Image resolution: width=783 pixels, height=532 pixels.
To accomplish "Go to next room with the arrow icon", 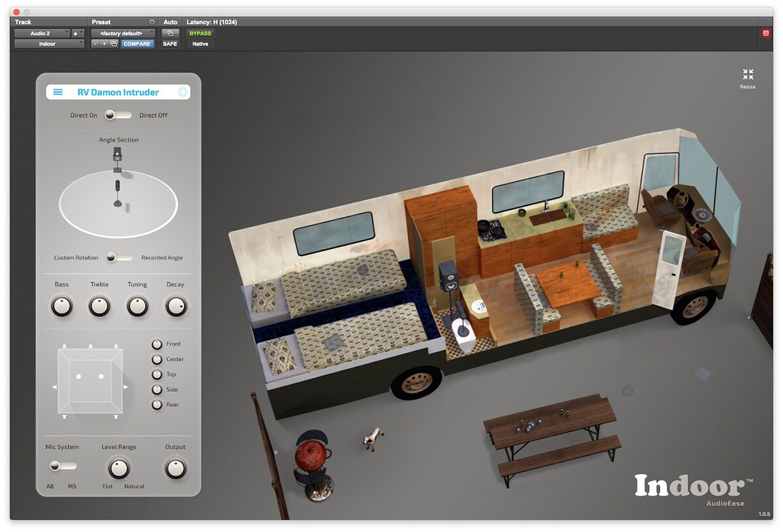I will point(183,93).
